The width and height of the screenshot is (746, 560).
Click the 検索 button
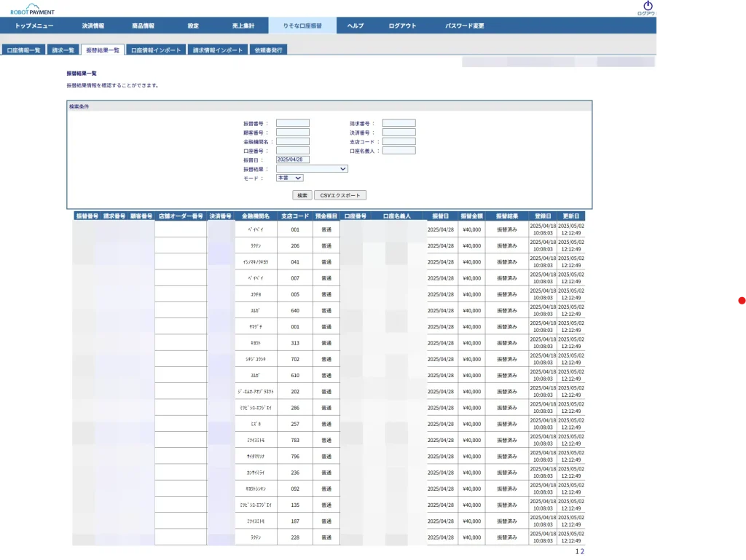click(302, 195)
